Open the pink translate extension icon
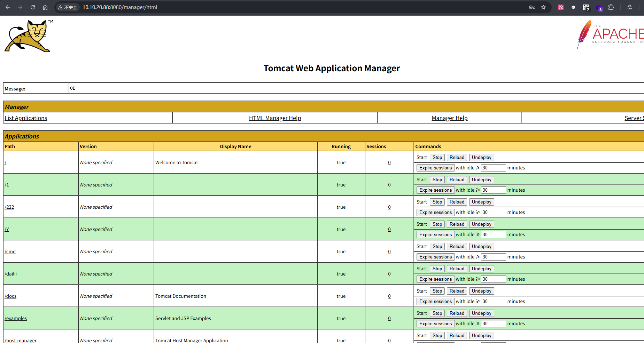Viewport: 644px width, 343px height. (x=561, y=7)
